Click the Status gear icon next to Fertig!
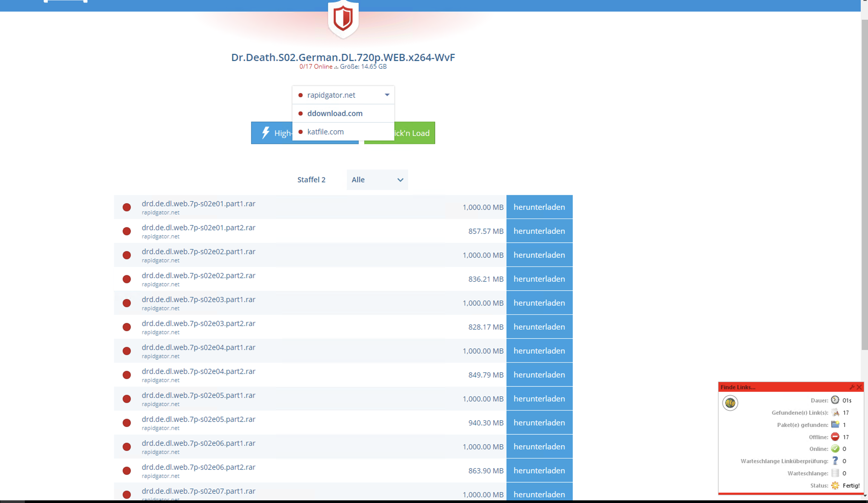Viewport: 868px width, 503px height. [835, 485]
